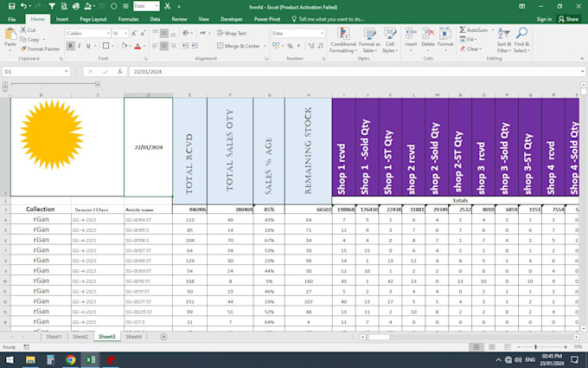Click Increase Indent icon
The width and height of the screenshot is (588, 368).
pyautogui.click(x=195, y=46)
